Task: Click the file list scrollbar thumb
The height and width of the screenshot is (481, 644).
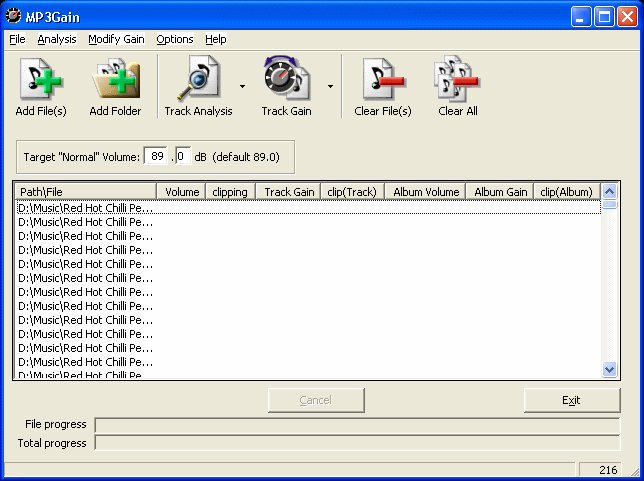Action: 610,204
